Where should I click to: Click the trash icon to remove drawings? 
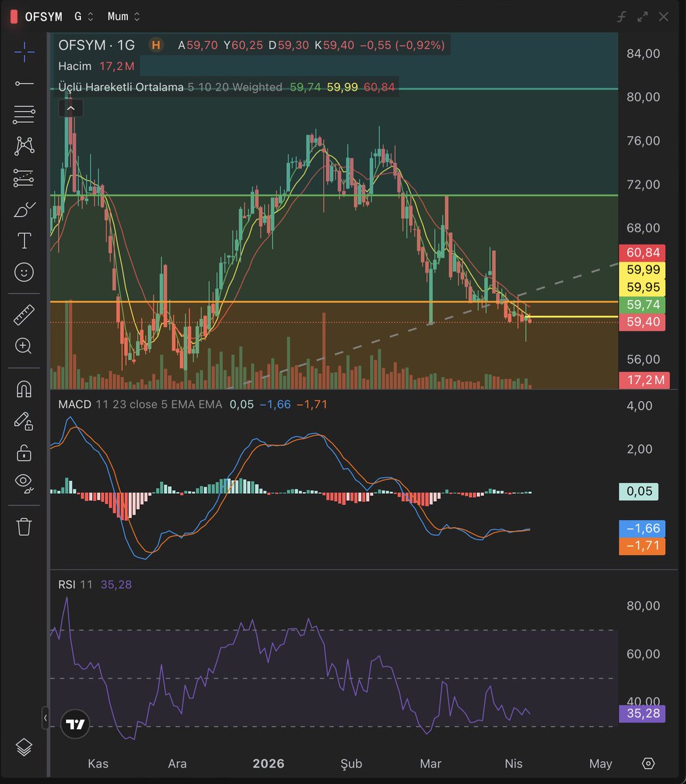pyautogui.click(x=24, y=526)
